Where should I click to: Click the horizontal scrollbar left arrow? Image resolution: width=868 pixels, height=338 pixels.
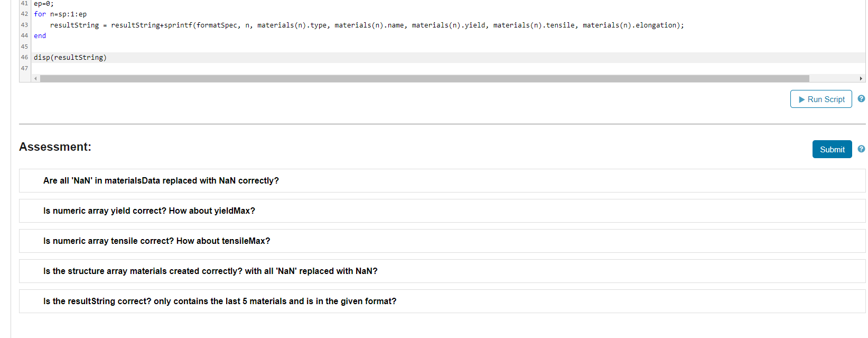[x=35, y=78]
